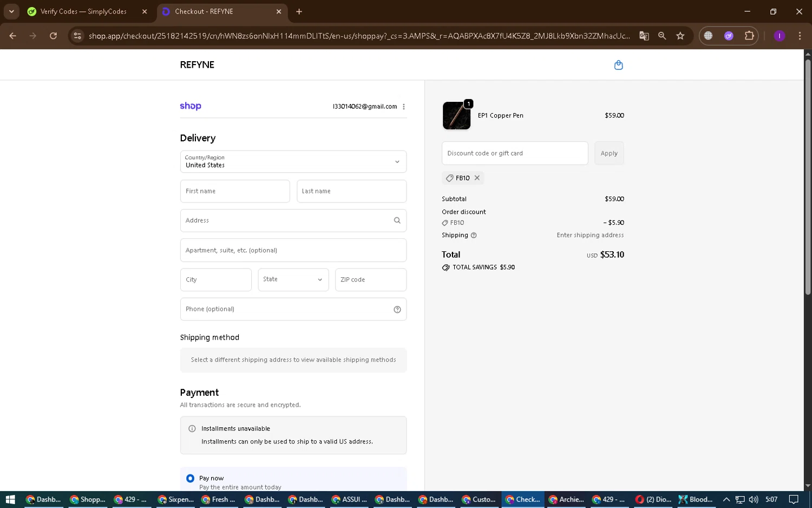
Task: Open the State dropdown
Action: [x=293, y=279]
